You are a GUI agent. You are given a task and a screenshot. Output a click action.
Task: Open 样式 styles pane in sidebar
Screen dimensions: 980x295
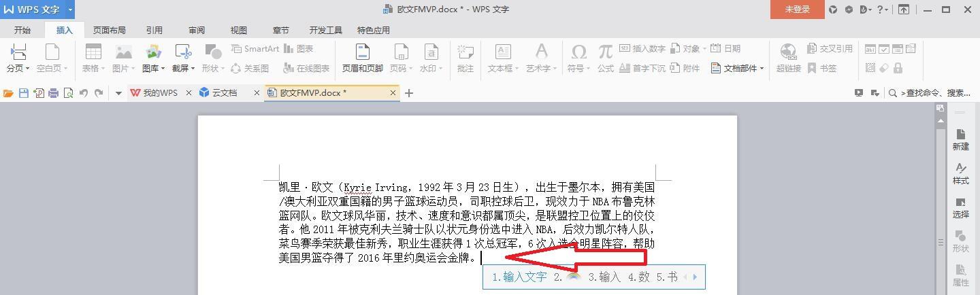point(960,174)
